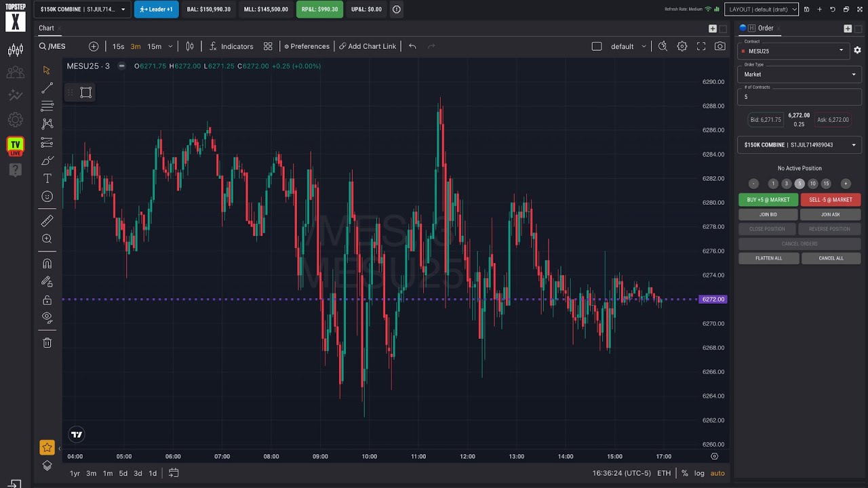Select the 15m timeframe
The width and height of the screenshot is (868, 488).
[155, 46]
